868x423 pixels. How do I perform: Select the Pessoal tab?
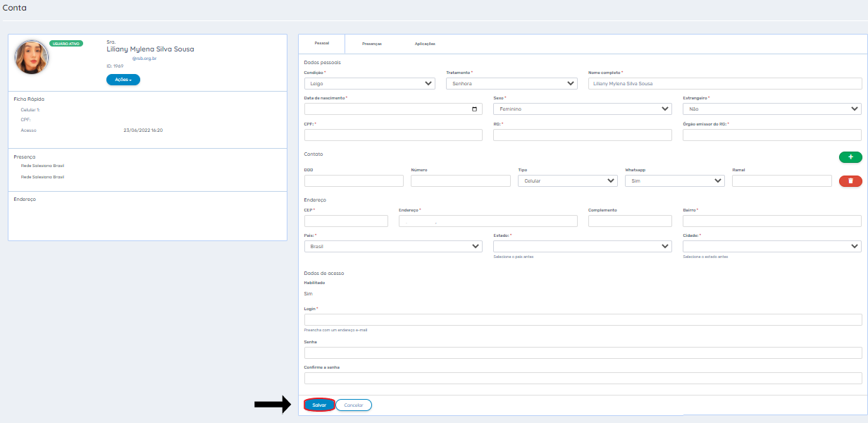(x=321, y=44)
